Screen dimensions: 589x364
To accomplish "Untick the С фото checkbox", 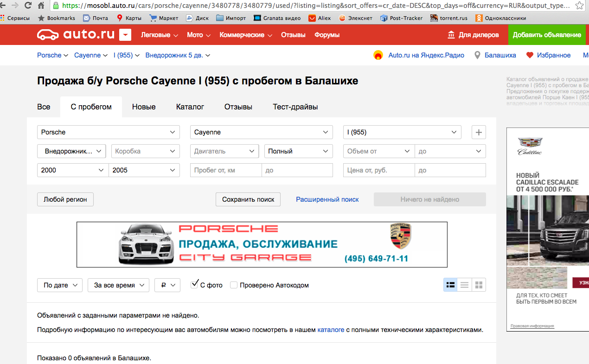I will pos(195,284).
